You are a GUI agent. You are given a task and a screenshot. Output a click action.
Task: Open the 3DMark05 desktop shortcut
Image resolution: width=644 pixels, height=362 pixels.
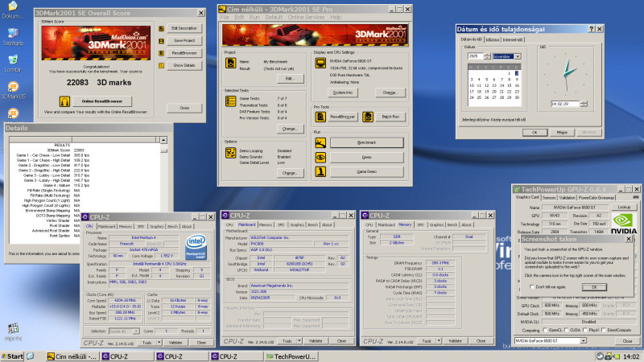[x=12, y=86]
